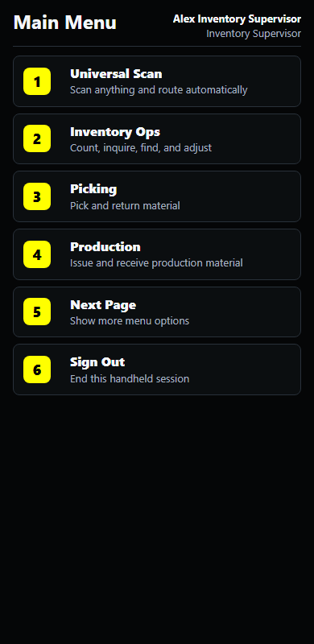Viewport: 314px width, 644px height.
Task: Open the Inventory Ops menu option
Action: pos(157,138)
